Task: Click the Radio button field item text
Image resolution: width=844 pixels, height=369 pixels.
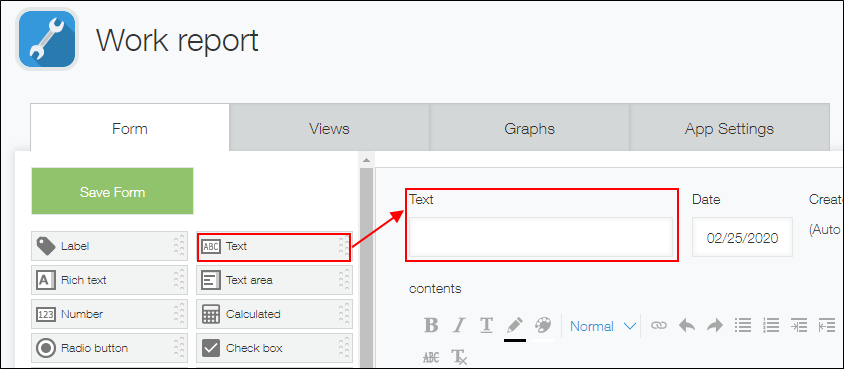Action: tap(94, 348)
